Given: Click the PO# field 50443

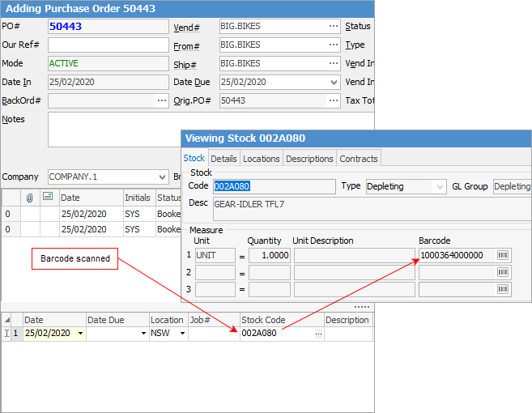Looking at the screenshot, I should [109, 26].
